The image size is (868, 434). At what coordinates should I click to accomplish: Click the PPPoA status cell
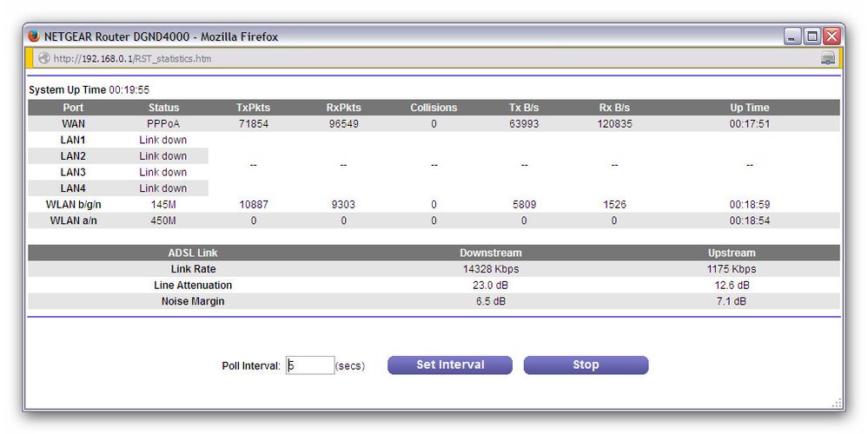pos(163,124)
